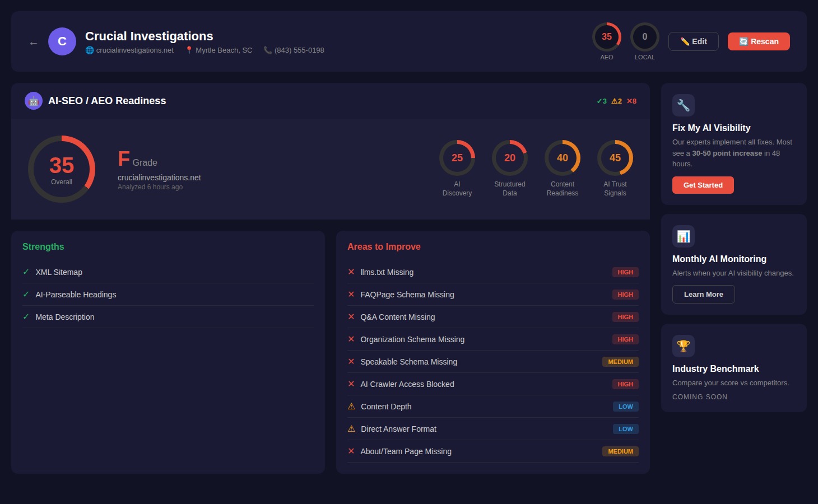Select the llms.txt Missing issue row
The height and width of the screenshot is (504, 818).
pos(387,272)
